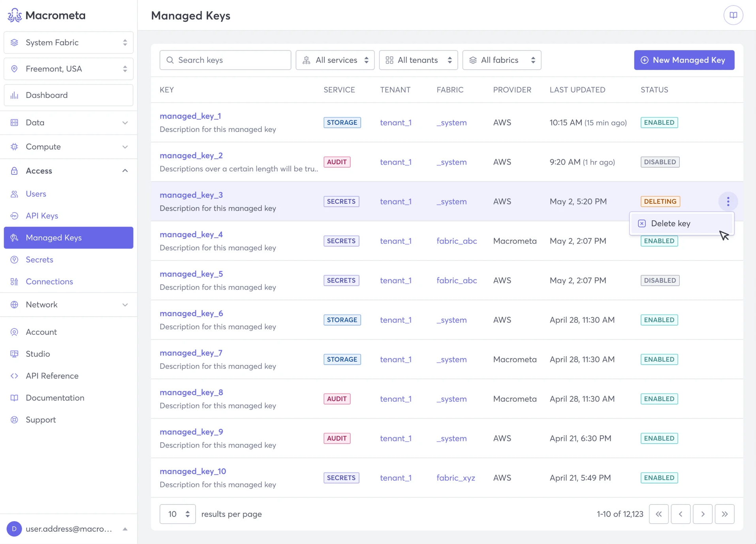Go to the next results page
Image resolution: width=756 pixels, height=544 pixels.
click(703, 514)
